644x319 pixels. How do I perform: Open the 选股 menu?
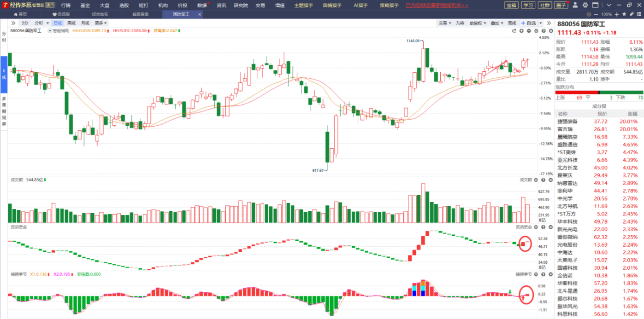tap(124, 6)
